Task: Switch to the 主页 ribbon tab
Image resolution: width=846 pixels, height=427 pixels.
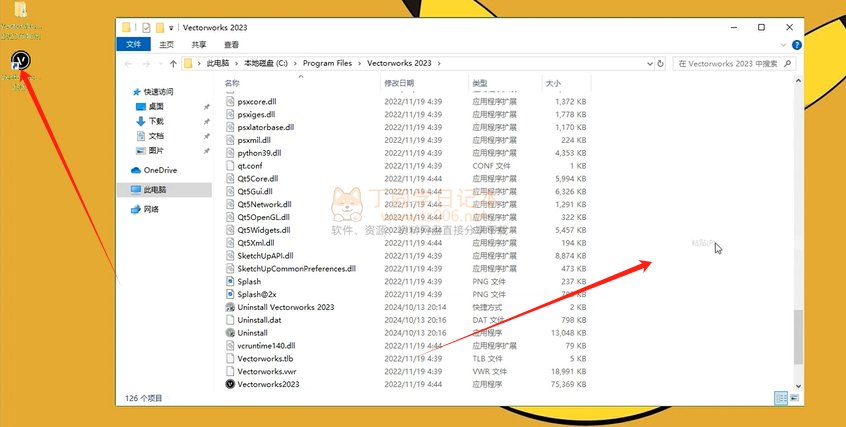Action: click(x=166, y=45)
